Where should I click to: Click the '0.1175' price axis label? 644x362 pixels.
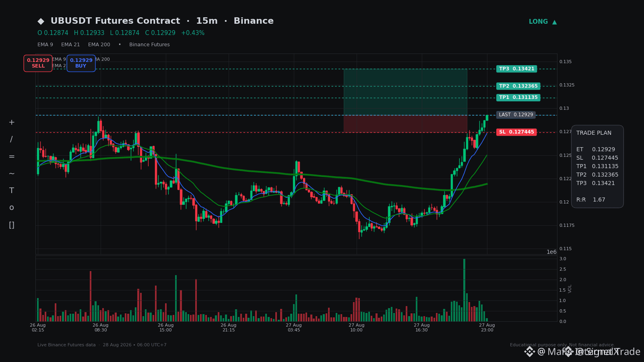pyautogui.click(x=567, y=225)
